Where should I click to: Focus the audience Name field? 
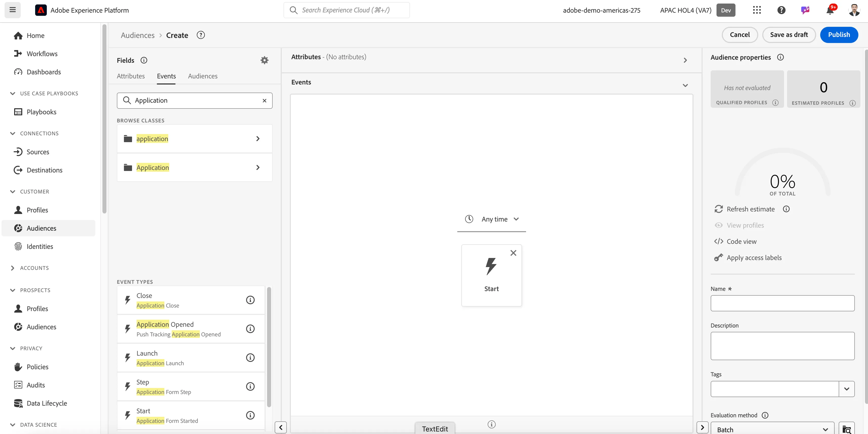point(783,303)
